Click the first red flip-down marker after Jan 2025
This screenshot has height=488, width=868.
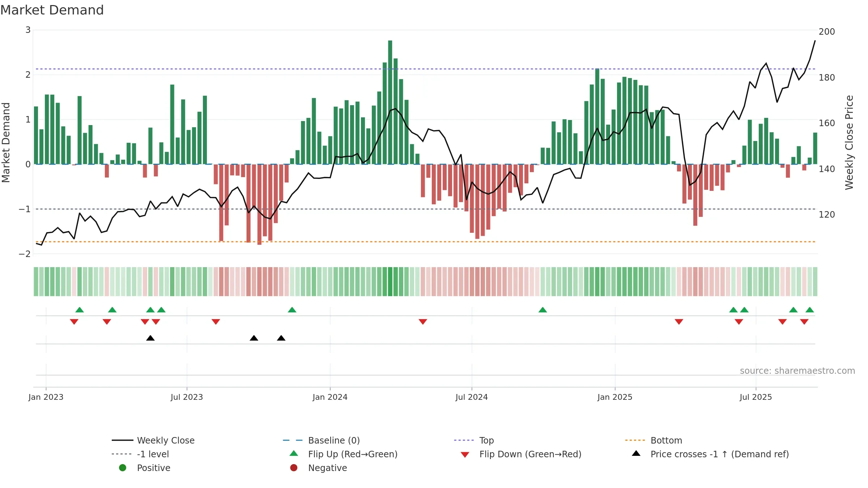679,322
